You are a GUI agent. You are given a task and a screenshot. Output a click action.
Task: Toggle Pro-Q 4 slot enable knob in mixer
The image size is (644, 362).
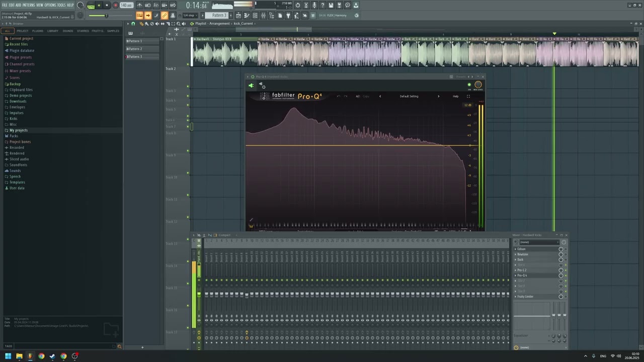click(561, 276)
